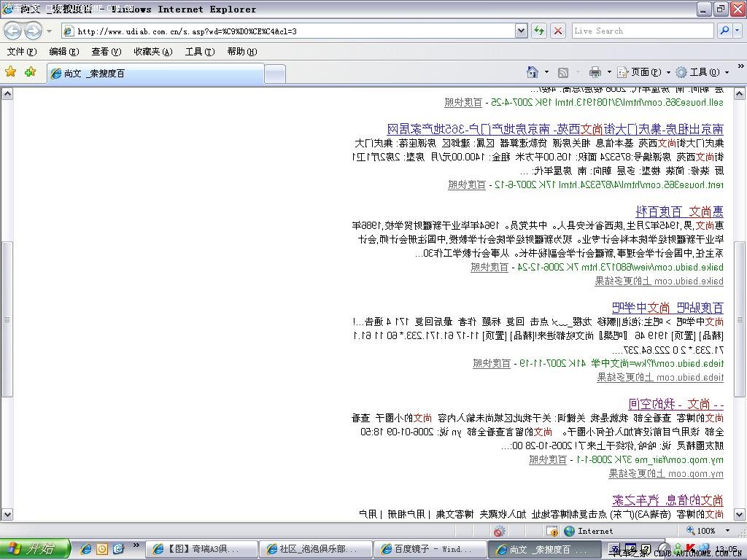Screen dimensions: 747x560
Task: Print the page with printer icon
Action: point(595,72)
